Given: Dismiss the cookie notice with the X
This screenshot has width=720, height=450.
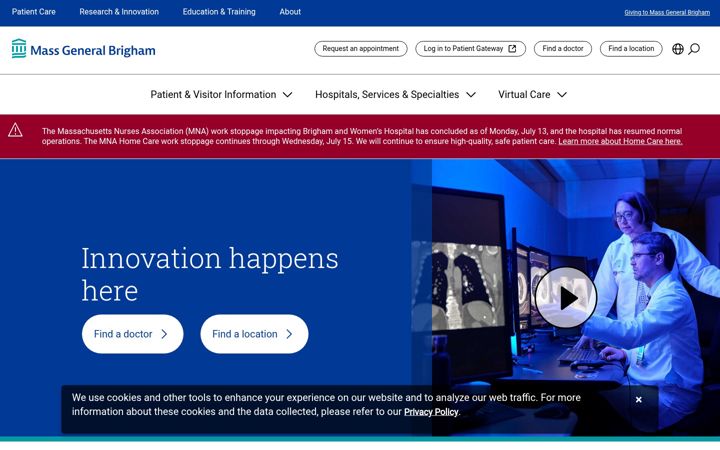Looking at the screenshot, I should coord(638,399).
